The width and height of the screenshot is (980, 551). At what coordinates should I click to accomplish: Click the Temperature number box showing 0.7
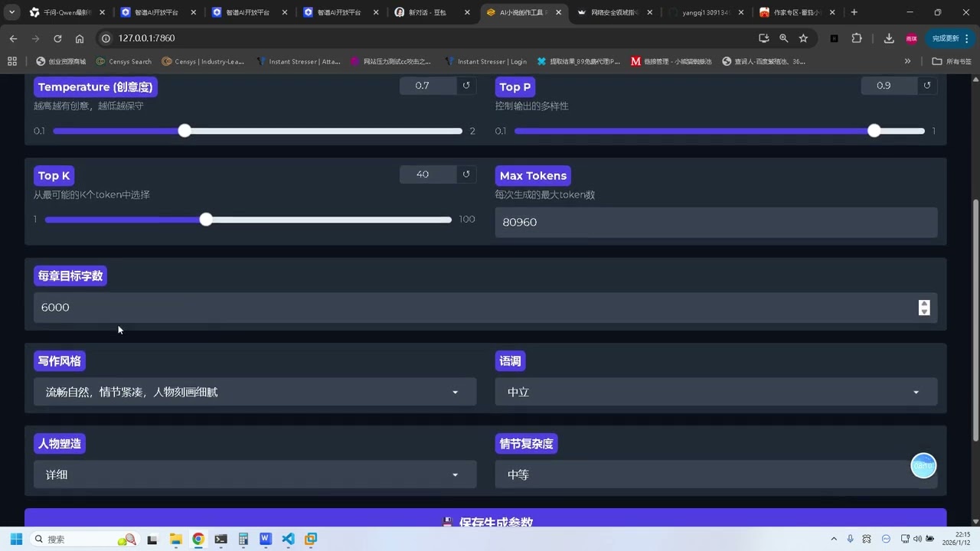pyautogui.click(x=428, y=86)
